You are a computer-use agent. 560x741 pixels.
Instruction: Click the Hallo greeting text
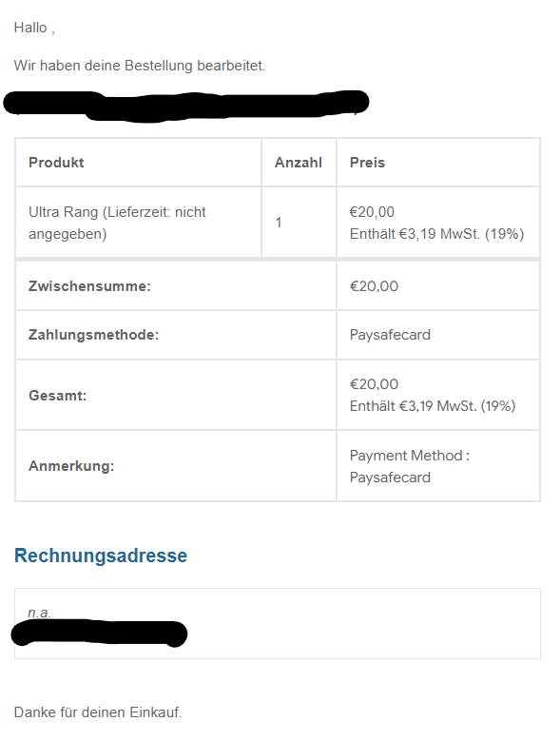tap(34, 28)
